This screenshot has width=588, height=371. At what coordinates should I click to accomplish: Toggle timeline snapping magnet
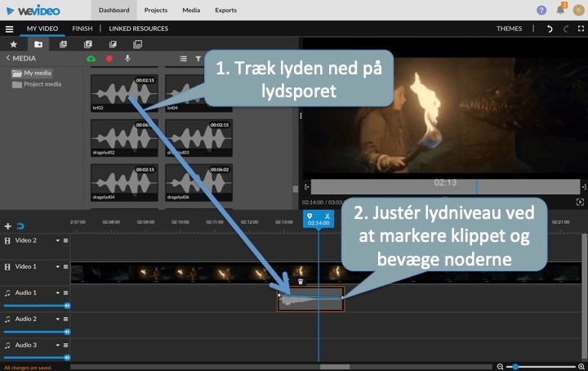20,226
